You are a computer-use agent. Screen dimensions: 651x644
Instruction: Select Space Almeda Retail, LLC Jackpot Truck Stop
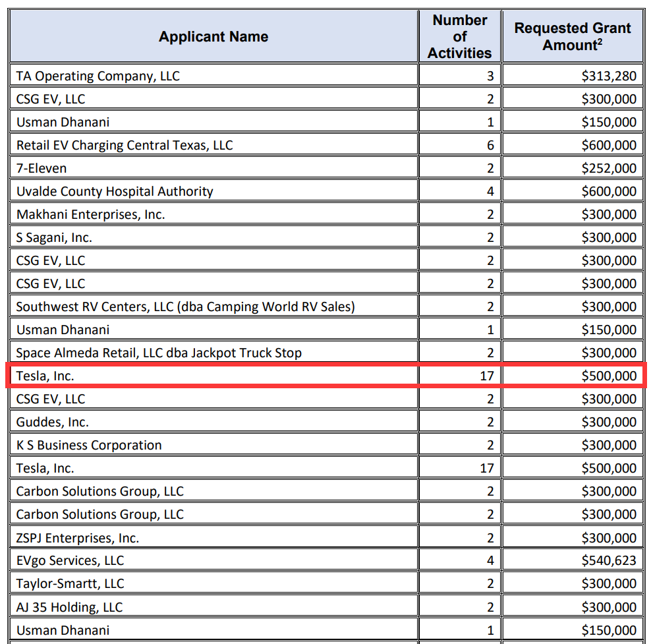[213, 353]
